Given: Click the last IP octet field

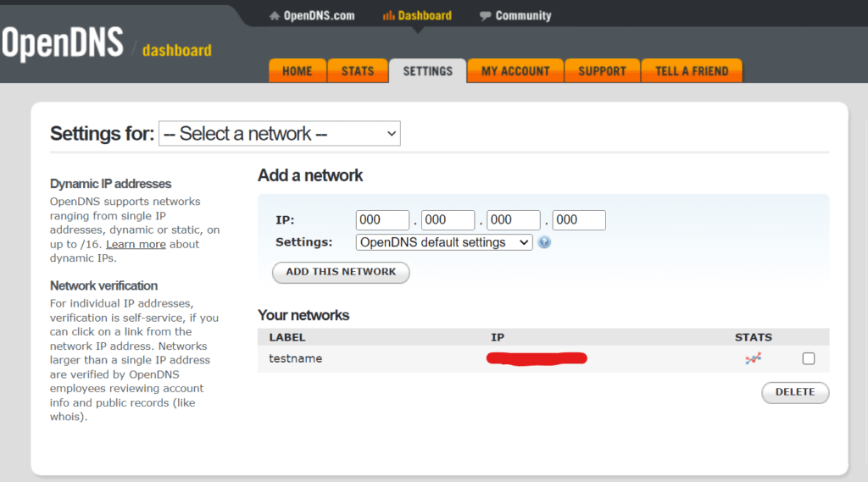Looking at the screenshot, I should (579, 220).
